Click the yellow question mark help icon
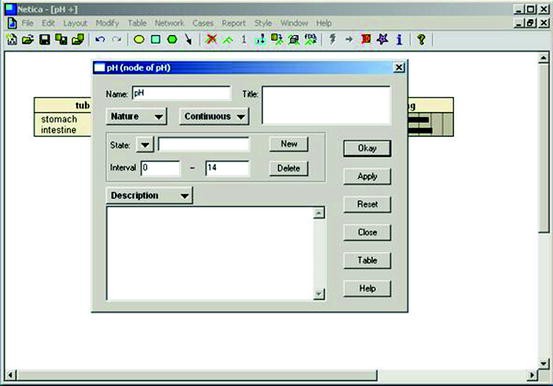 [421, 40]
